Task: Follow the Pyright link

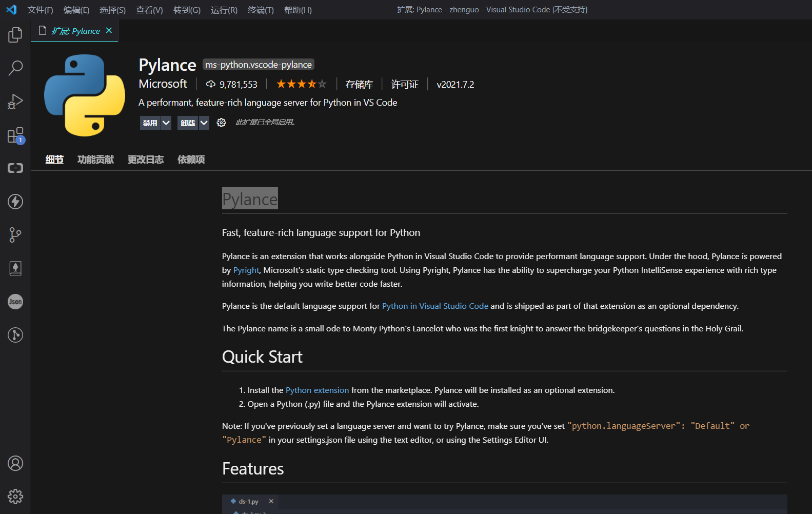Action: [x=246, y=270]
